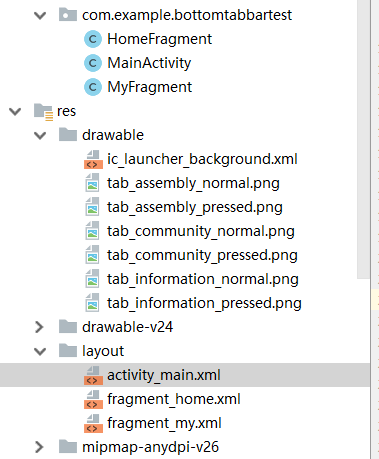
Task: Click the ic_launcher_background.xml file icon
Action: [93, 160]
